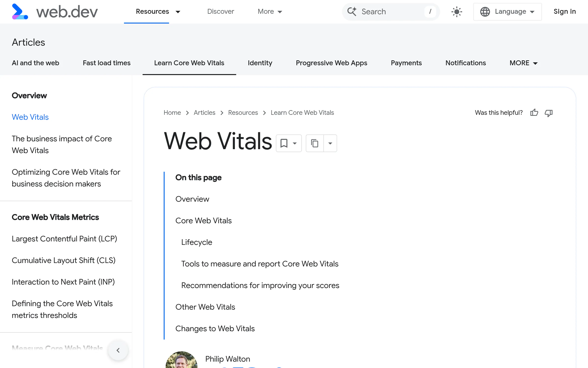The image size is (588, 368).
Task: Open Defining the Core Web Vitals metrics thresholds
Action: coord(62,309)
